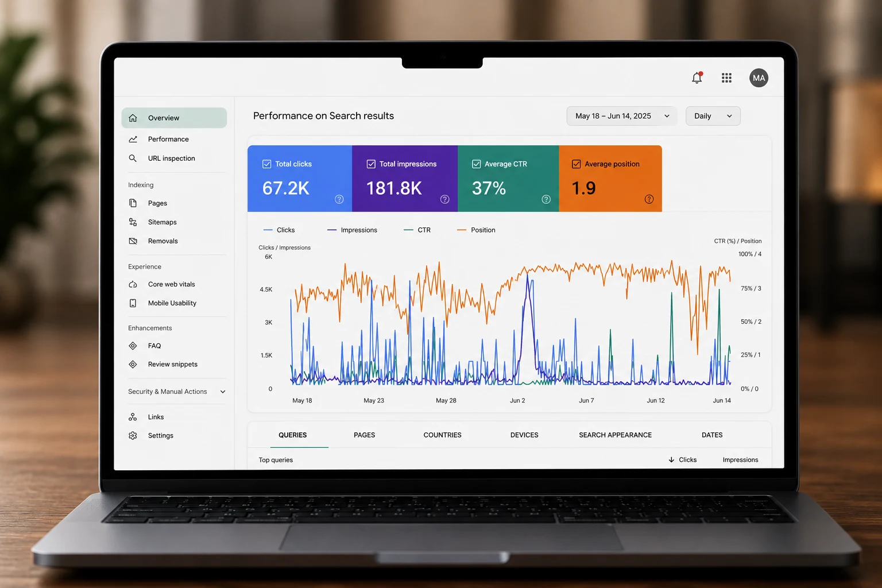Switch to the PAGES tab
Screen dimensions: 882x588
364,435
